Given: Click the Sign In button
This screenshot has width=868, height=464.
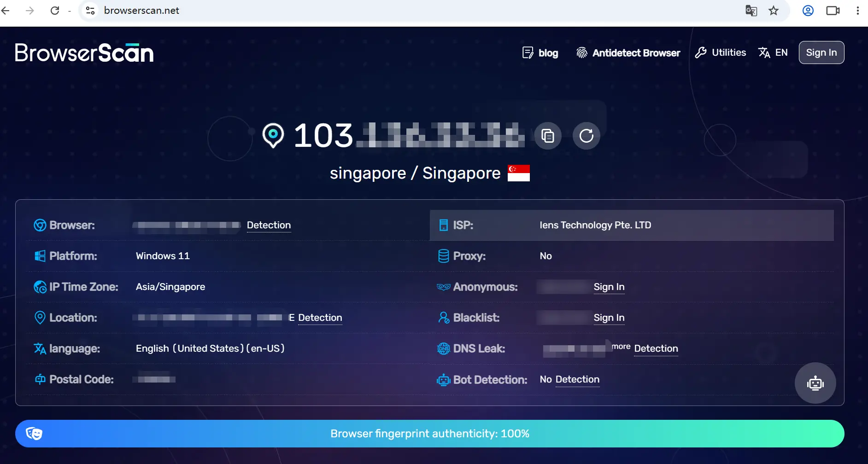Looking at the screenshot, I should tap(821, 52).
